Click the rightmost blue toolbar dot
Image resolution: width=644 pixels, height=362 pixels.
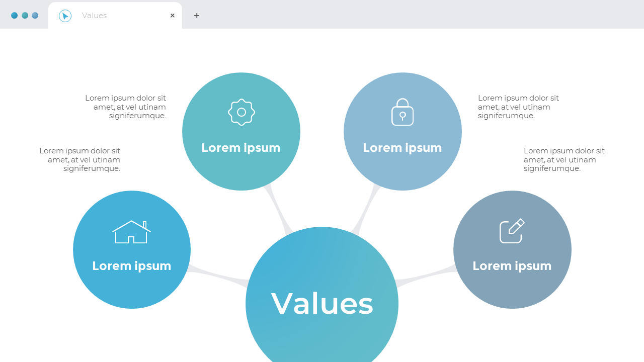(x=35, y=15)
